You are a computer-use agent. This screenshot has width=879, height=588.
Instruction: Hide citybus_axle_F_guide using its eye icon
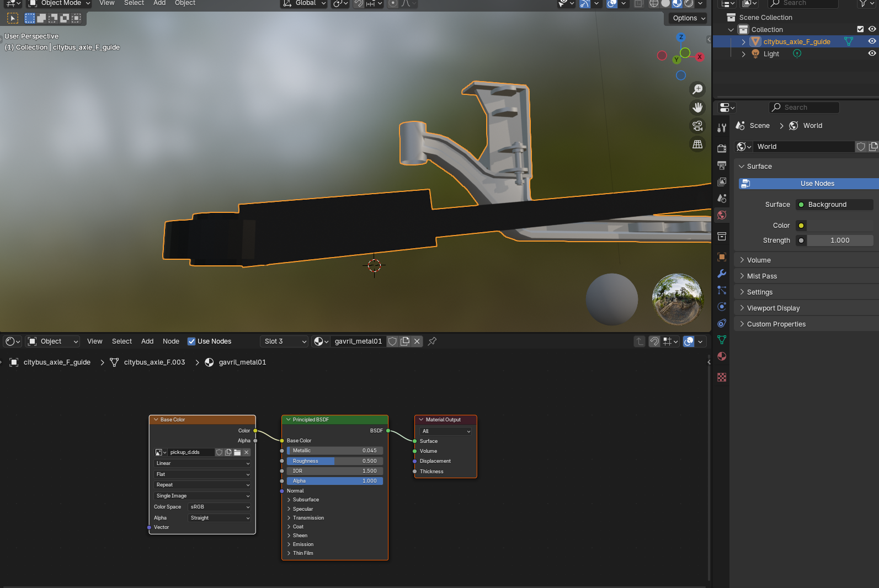(x=872, y=41)
